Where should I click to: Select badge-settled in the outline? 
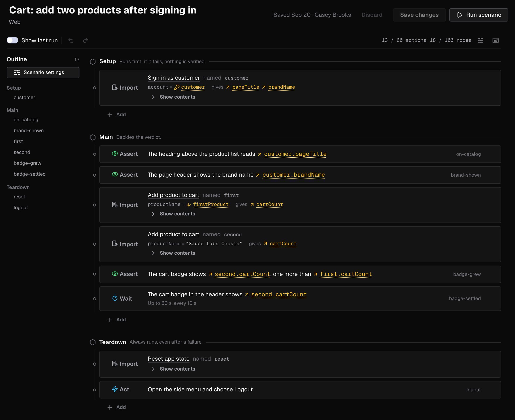(x=30, y=174)
